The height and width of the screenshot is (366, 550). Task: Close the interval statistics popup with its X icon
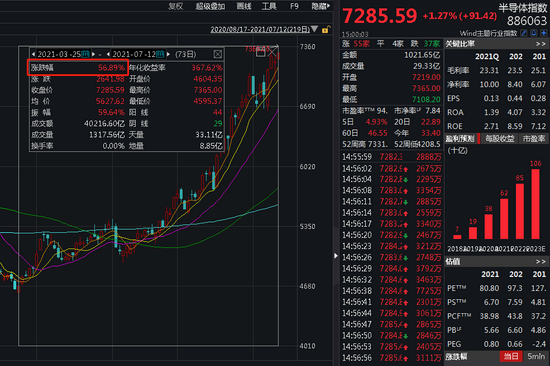(217, 54)
